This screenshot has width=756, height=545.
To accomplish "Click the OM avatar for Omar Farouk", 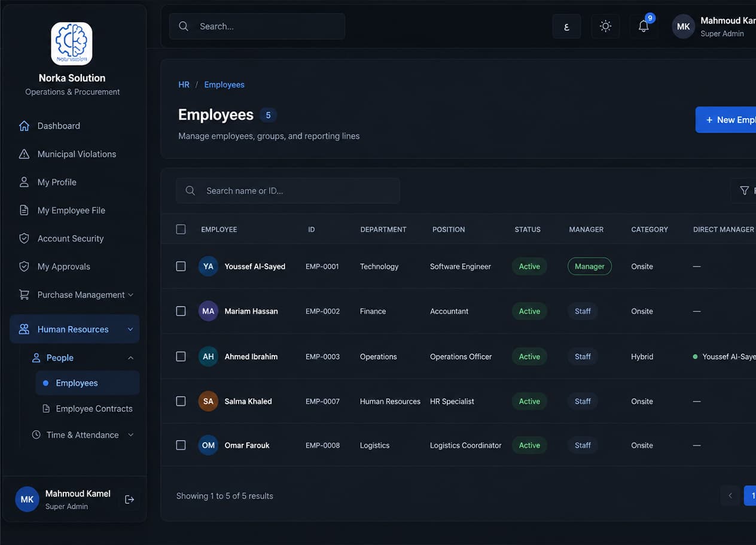I will click(x=208, y=445).
